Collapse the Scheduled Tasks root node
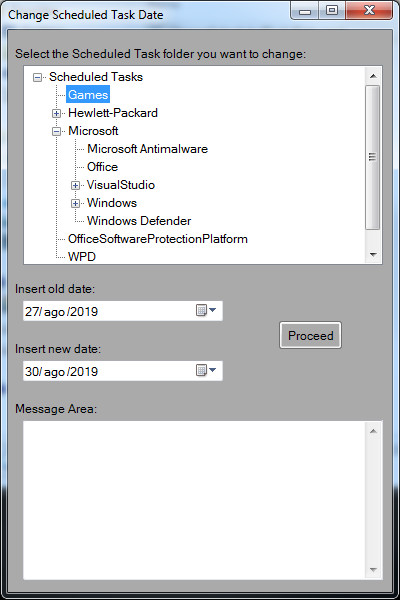The width and height of the screenshot is (400, 600). tap(38, 77)
